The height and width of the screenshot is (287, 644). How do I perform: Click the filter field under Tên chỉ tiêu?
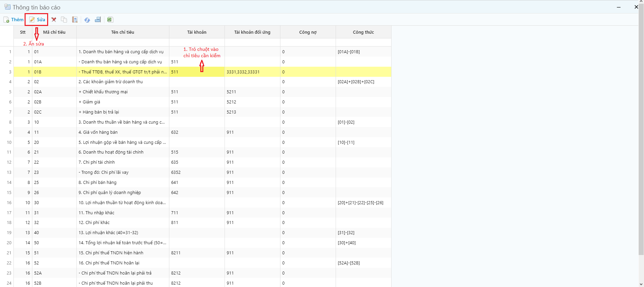coord(123,42)
